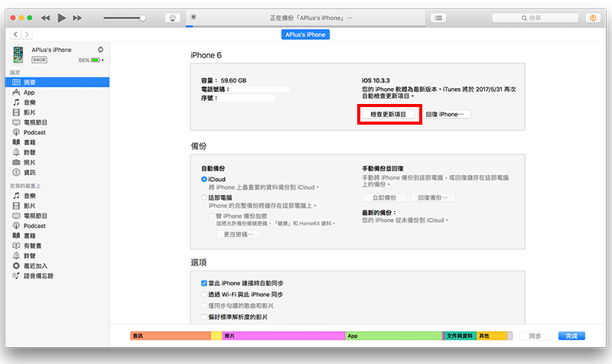Click the fast-forward playback button
Image resolution: width=612 pixels, height=364 pixels.
(77, 18)
